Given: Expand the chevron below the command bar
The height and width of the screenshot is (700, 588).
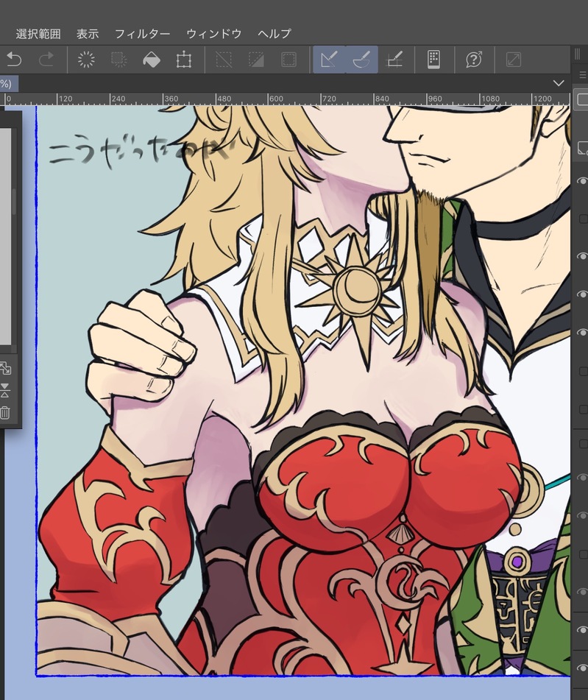Looking at the screenshot, I should coord(559,83).
